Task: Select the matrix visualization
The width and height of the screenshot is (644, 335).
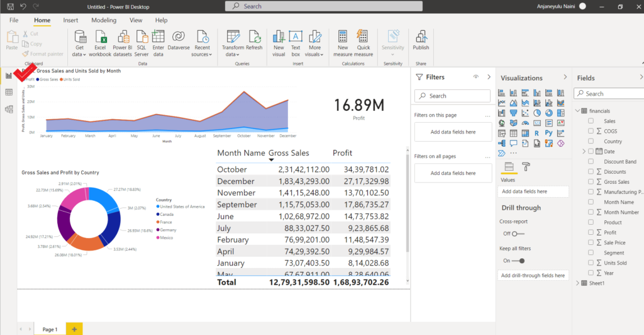Action: coord(525,133)
